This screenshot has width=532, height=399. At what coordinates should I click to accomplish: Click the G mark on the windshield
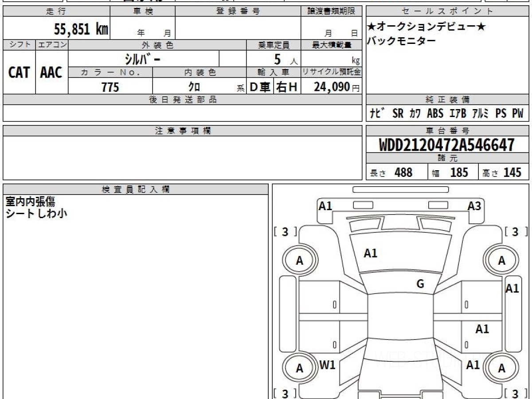pyautogui.click(x=420, y=284)
